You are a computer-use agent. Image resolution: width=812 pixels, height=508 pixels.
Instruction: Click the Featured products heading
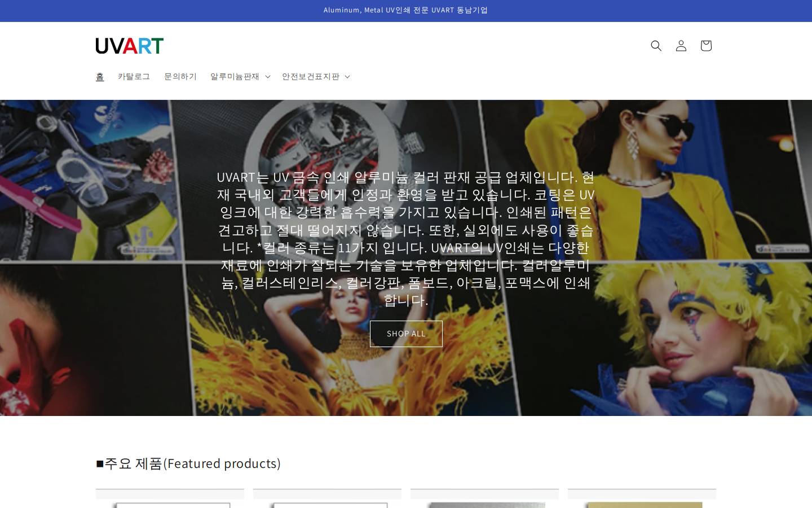pyautogui.click(x=188, y=463)
